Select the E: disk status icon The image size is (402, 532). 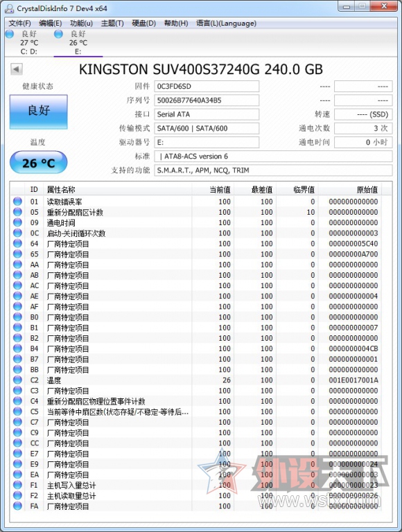point(59,34)
